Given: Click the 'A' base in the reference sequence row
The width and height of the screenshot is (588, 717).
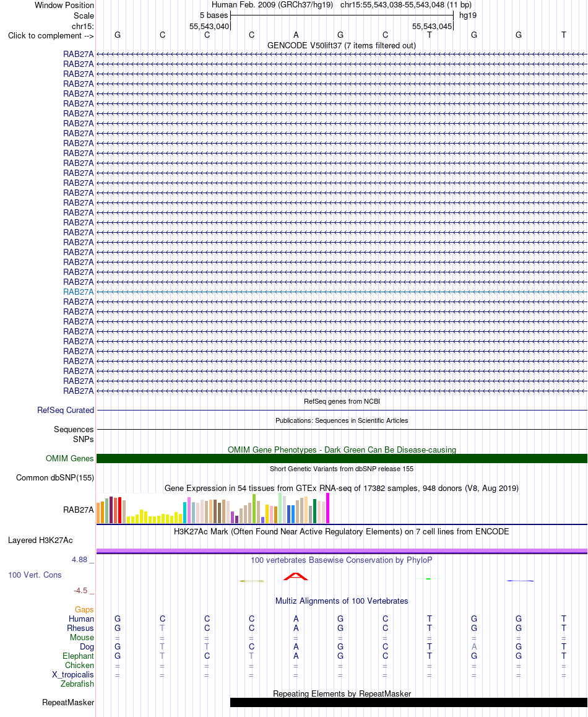Looking at the screenshot, I should coord(296,35).
